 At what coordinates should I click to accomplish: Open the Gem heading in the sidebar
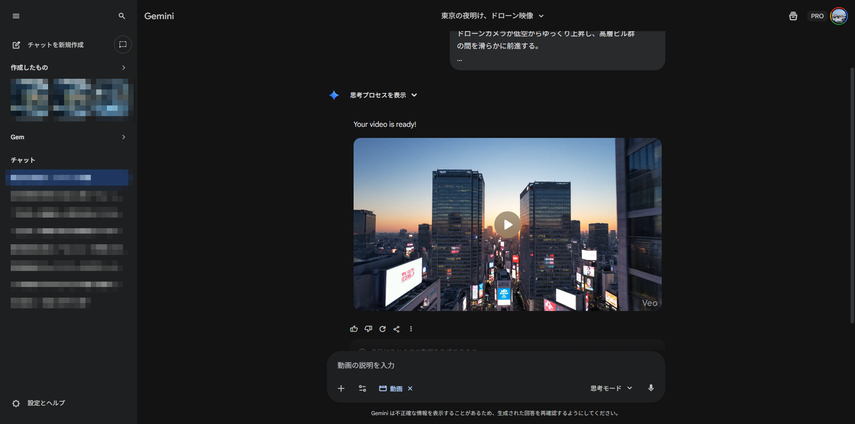(x=17, y=137)
